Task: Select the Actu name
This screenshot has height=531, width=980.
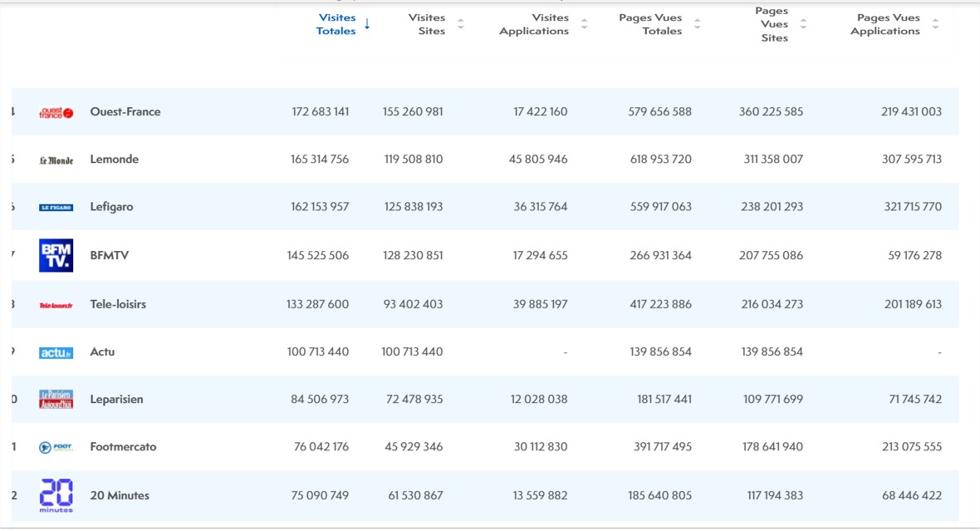Action: pos(102,352)
